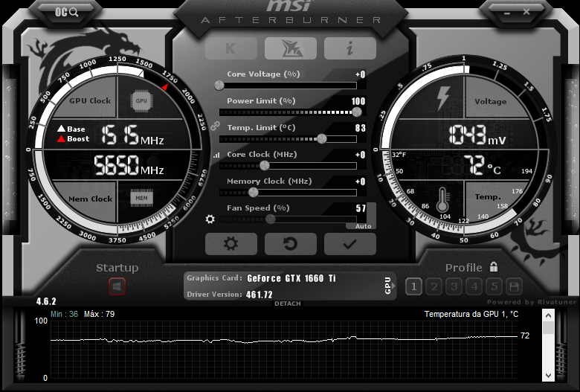580x392 pixels.
Task: Open the main settings gear button
Action: [231, 244]
